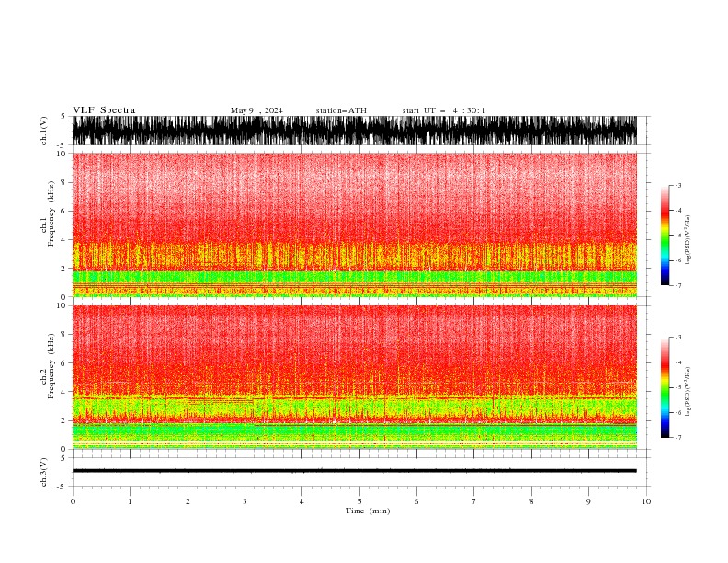728x563 pixels.
Task: Click the "7" tick on the Time axis
Action: coord(474,501)
